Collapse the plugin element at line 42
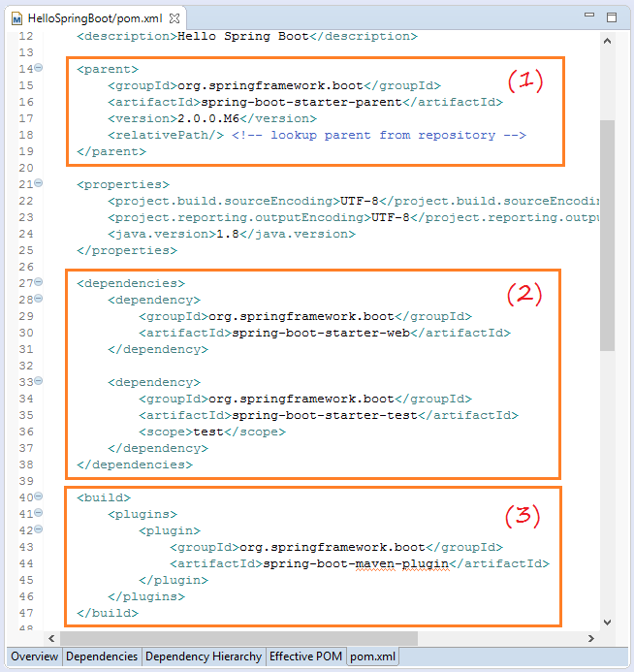Image resolution: width=634 pixels, height=672 pixels. pos(38,529)
